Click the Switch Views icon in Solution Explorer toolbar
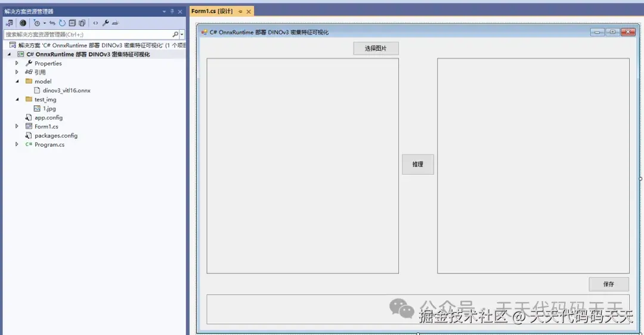The width and height of the screenshot is (644, 335). (x=10, y=23)
